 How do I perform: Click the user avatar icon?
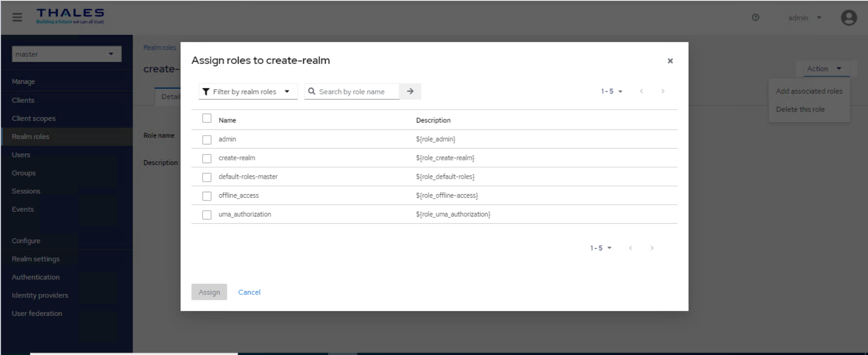point(849,18)
